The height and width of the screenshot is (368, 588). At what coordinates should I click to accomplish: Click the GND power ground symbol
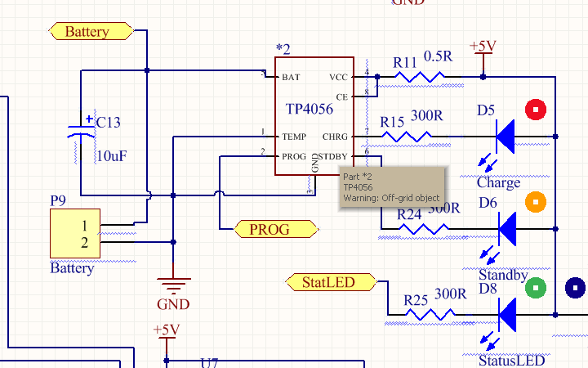(x=173, y=288)
